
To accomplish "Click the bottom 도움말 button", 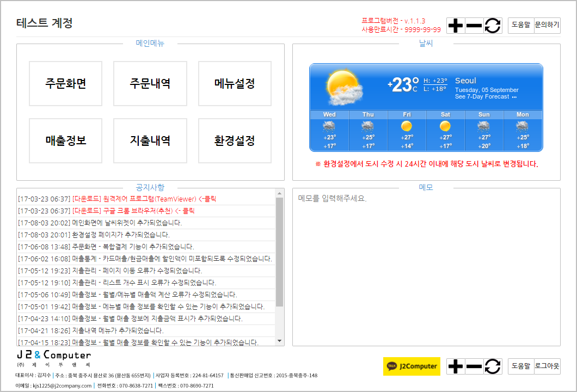I will pyautogui.click(x=521, y=366).
